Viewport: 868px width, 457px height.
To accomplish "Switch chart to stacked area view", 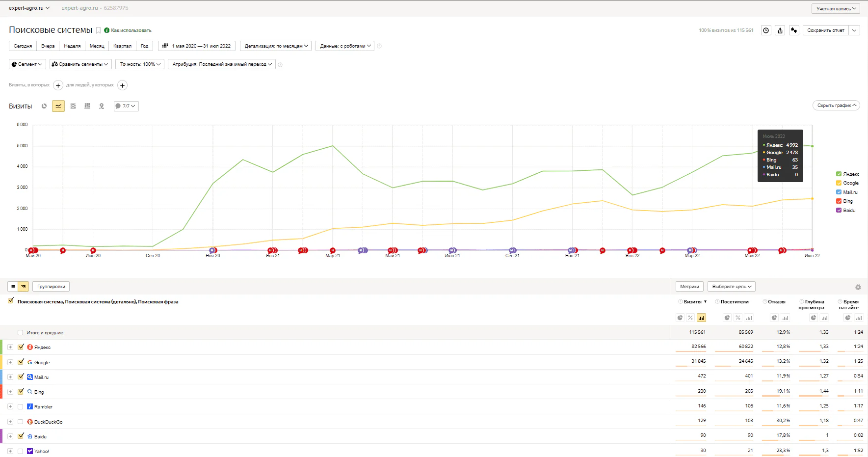I will 73,106.
